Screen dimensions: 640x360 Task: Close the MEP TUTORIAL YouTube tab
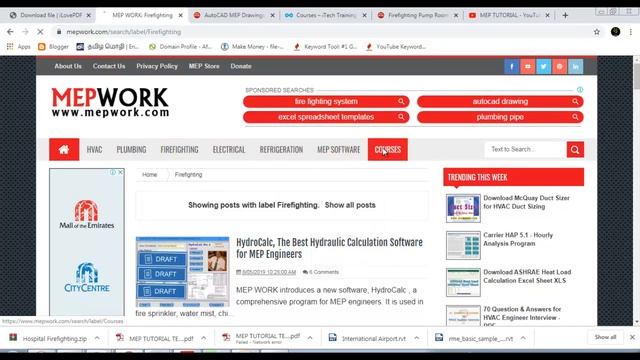(x=547, y=15)
